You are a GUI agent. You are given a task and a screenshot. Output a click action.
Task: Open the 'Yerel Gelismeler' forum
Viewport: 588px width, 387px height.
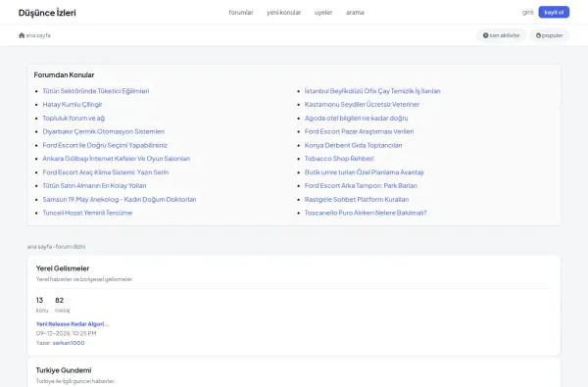tap(63, 268)
